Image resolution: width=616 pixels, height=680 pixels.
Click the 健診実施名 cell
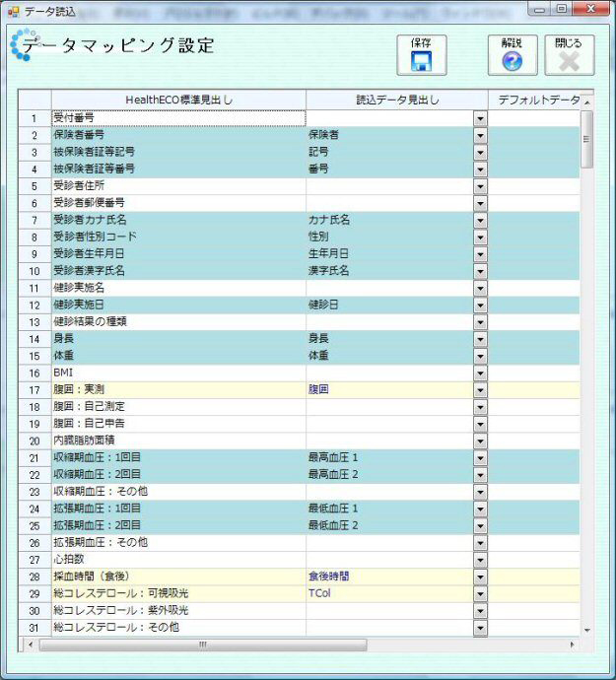click(x=178, y=288)
